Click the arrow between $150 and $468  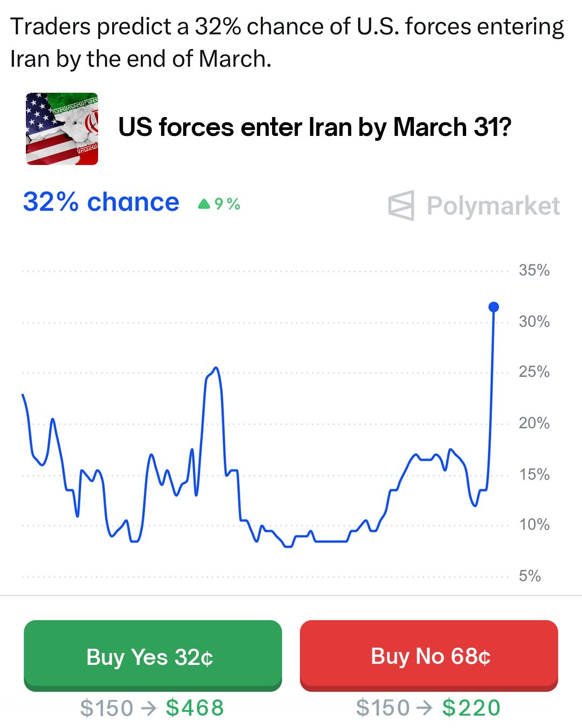[149, 708]
